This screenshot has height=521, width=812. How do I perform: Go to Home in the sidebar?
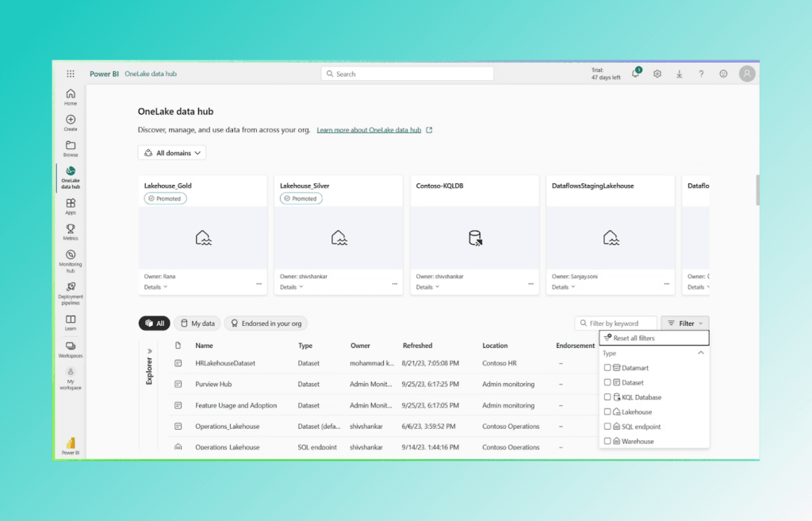coord(71,97)
